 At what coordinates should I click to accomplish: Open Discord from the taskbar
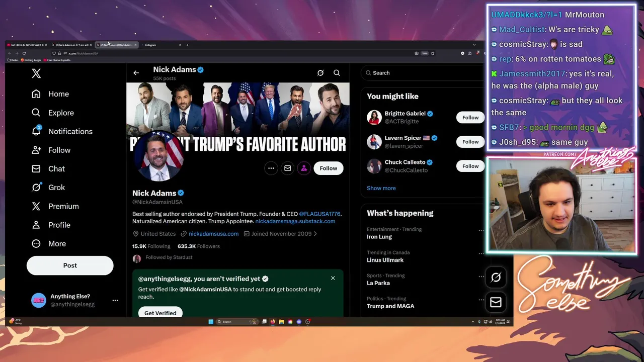299,322
